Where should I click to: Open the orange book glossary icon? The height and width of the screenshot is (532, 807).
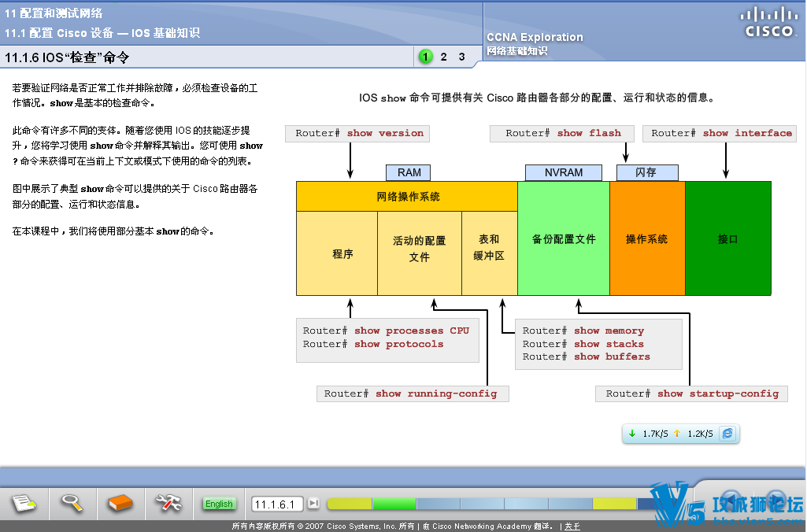click(120, 503)
